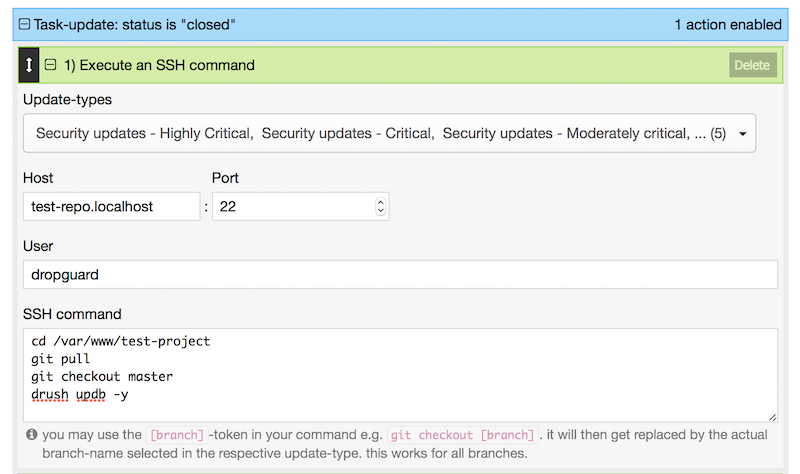The image size is (800, 474).
Task: Click inside the Port number field
Action: 290,206
